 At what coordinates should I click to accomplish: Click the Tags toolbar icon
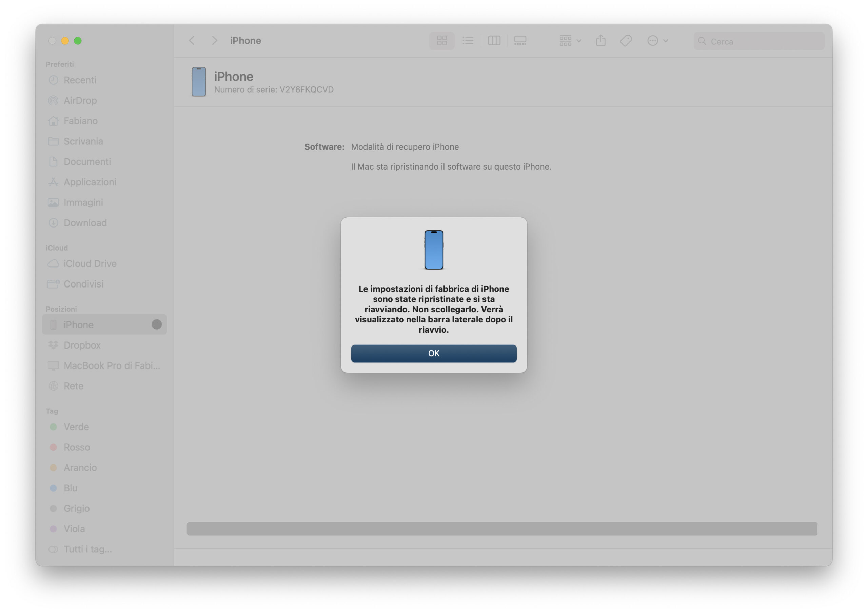626,40
